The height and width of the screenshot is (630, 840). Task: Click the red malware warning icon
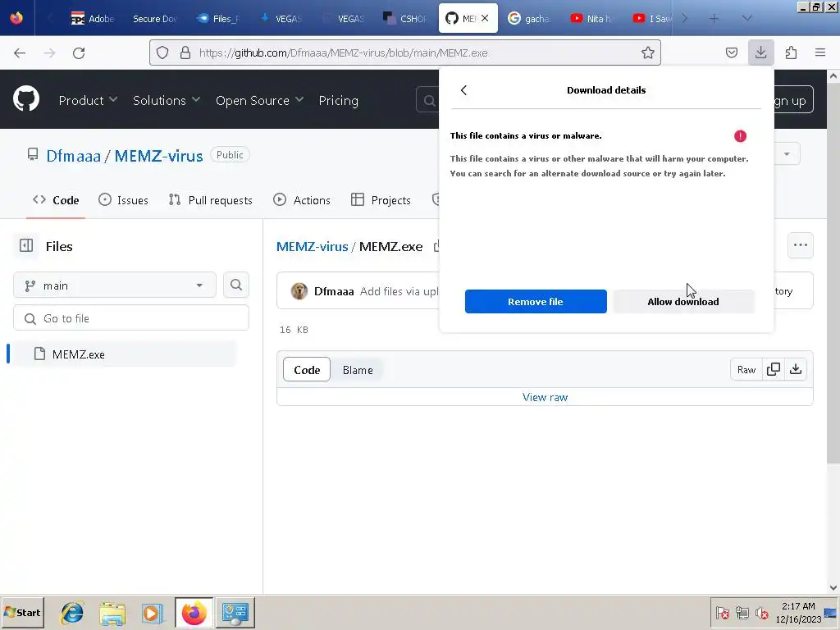point(741,136)
